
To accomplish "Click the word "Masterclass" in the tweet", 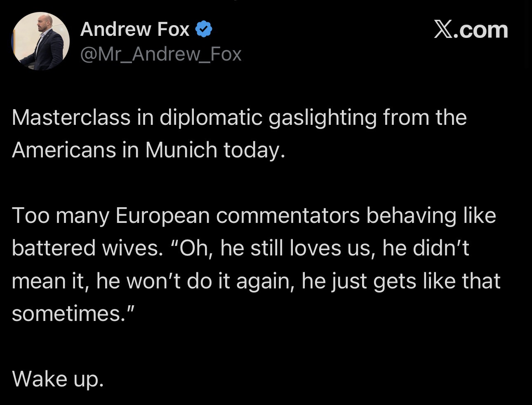I will pos(71,117).
